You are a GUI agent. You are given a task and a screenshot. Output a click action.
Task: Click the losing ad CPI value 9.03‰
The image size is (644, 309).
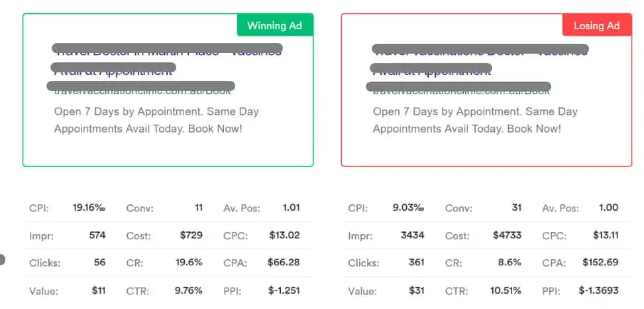pos(408,208)
